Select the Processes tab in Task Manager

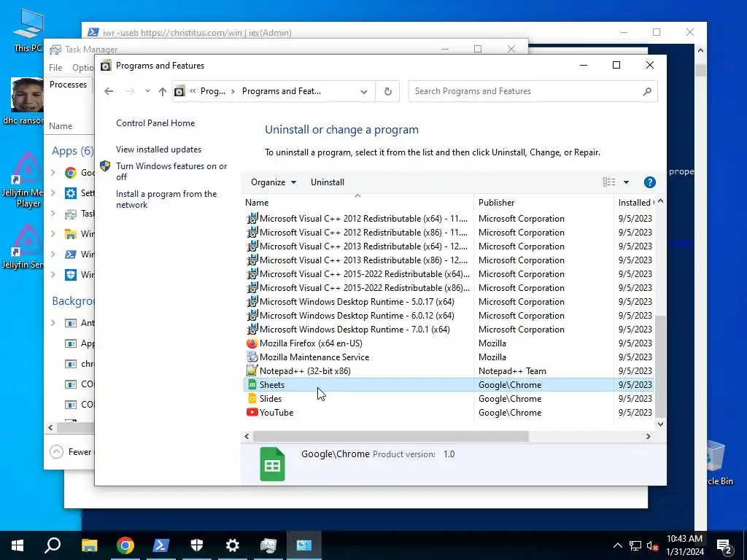pyautogui.click(x=68, y=85)
